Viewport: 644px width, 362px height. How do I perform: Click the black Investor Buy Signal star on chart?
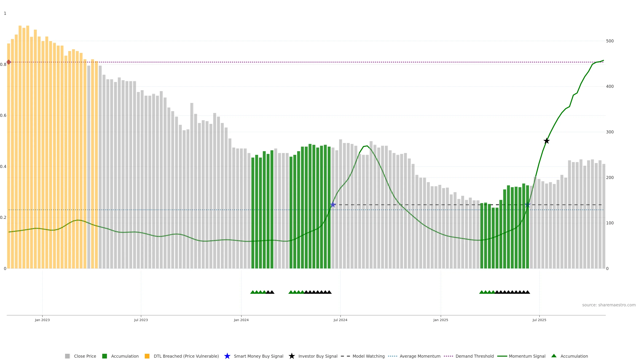(x=547, y=141)
